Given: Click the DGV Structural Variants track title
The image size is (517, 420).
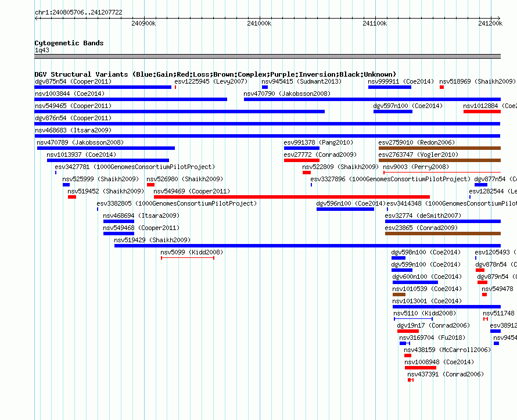Looking at the screenshot, I should point(216,74).
